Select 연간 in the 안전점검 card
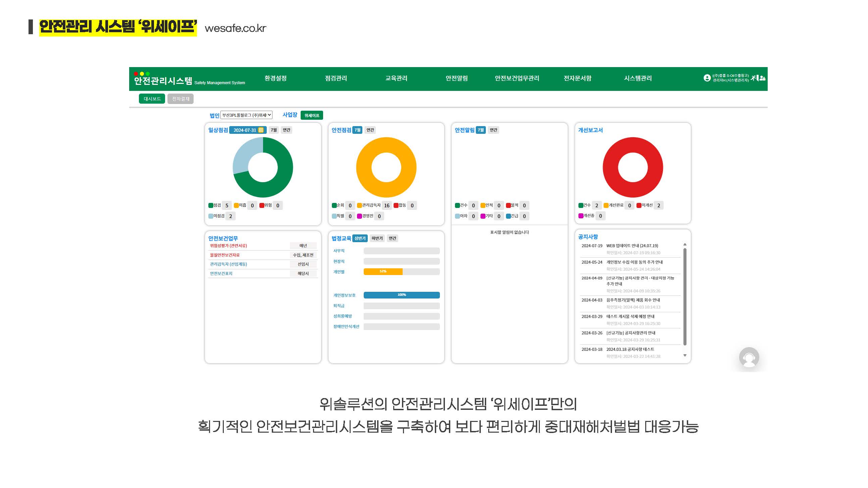 tap(370, 130)
